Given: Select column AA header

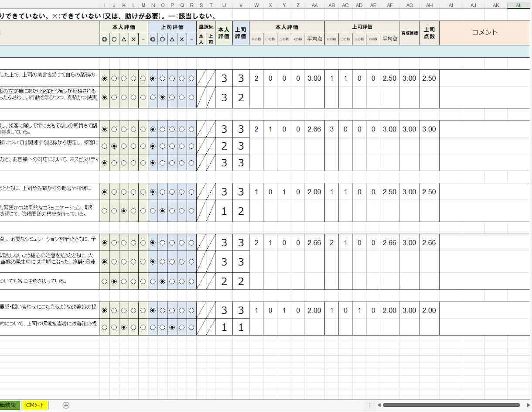Looking at the screenshot, I should pos(315,5).
